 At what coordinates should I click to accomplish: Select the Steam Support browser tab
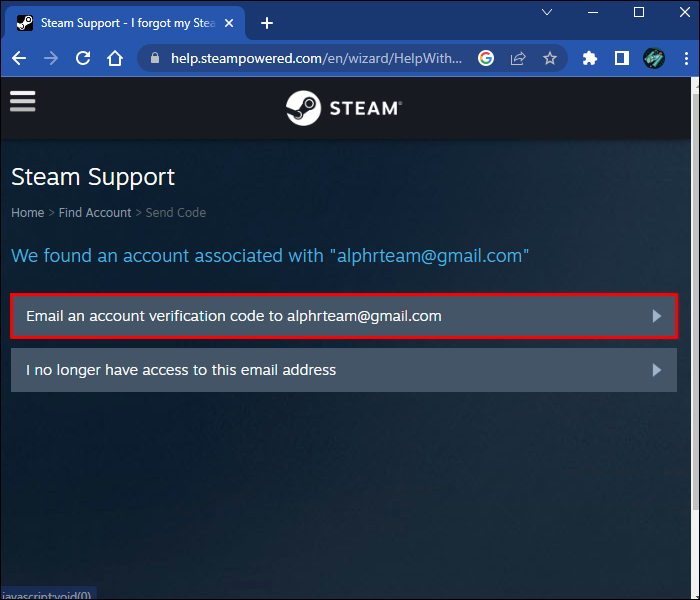125,23
